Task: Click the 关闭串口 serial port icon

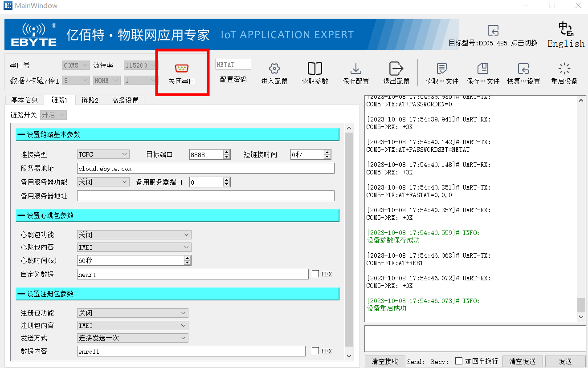Action: pos(181,69)
